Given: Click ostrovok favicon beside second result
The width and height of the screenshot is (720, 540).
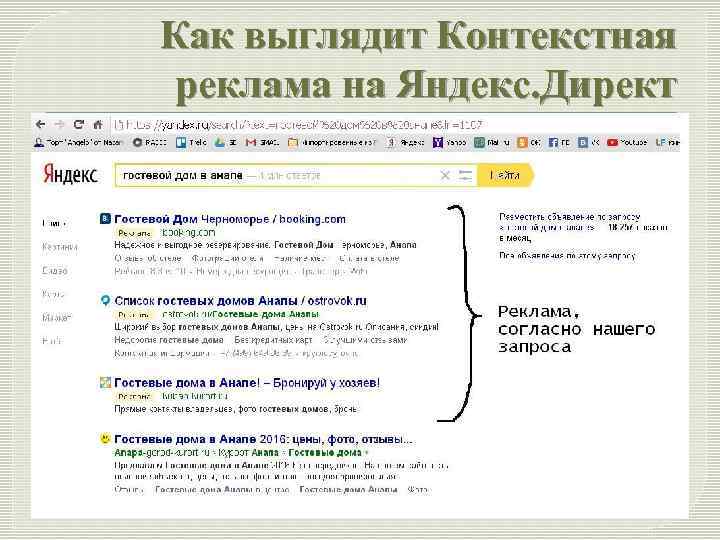Looking at the screenshot, I should (105, 300).
